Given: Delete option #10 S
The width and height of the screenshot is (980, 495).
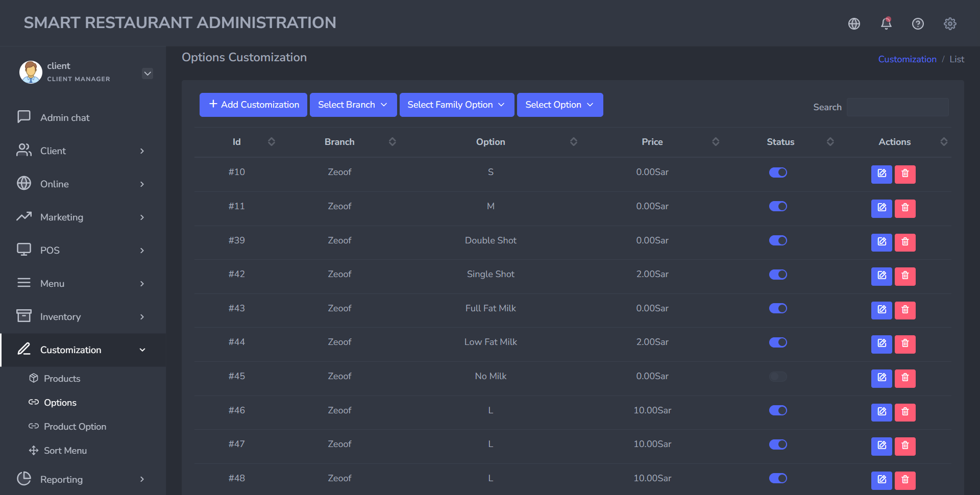Looking at the screenshot, I should pos(905,174).
